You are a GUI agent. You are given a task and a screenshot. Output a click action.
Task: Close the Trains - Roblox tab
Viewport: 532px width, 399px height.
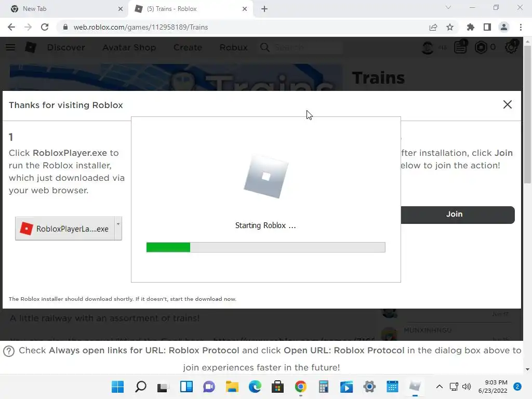(x=245, y=9)
